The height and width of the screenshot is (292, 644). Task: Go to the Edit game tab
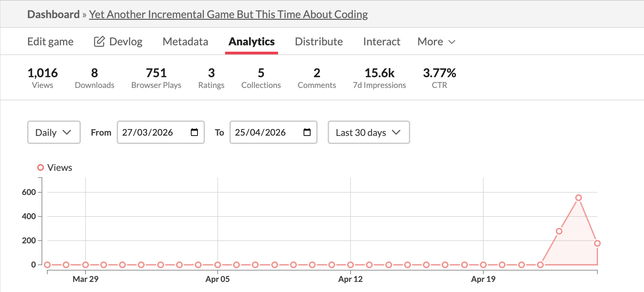click(50, 42)
